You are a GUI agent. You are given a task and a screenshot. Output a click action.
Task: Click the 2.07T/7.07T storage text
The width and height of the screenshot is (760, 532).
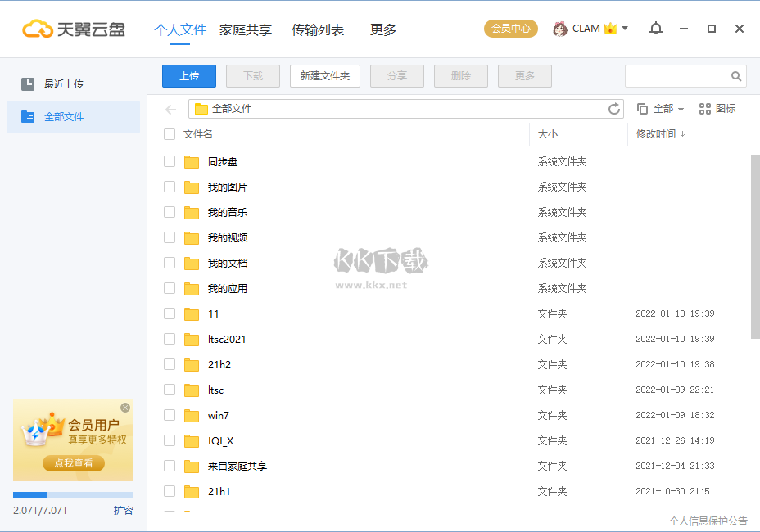(40, 510)
